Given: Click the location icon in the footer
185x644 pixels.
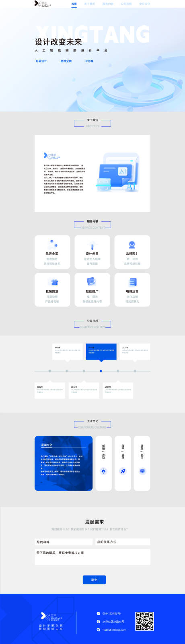Looking at the screenshot, I should click(98, 621).
